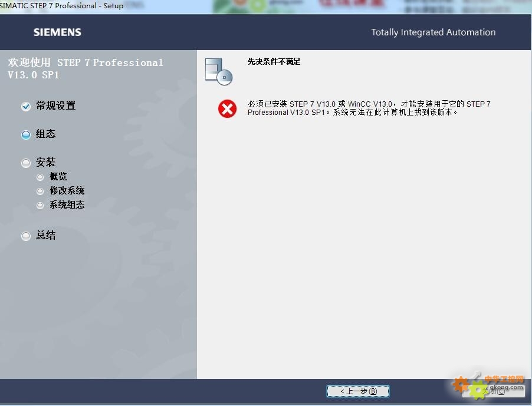The image size is (532, 406).
Task: Click the installer disc and computer icon
Action: tap(219, 71)
